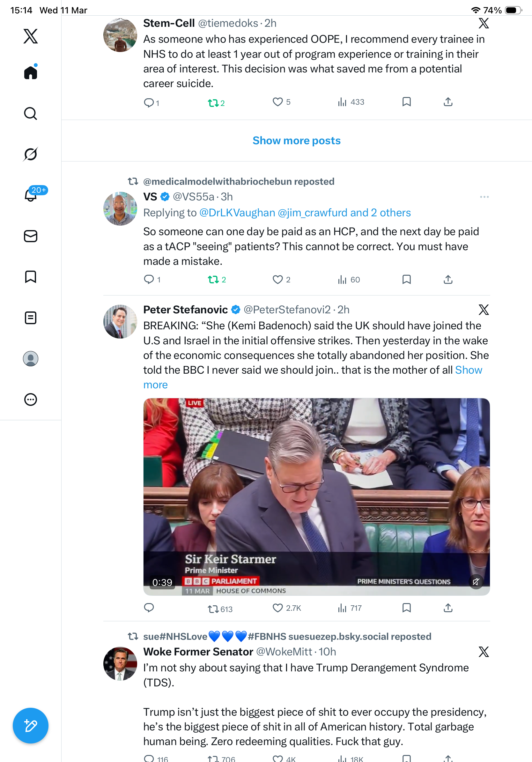The height and width of the screenshot is (762, 532).
Task: Click Show more posts link
Action: [297, 141]
